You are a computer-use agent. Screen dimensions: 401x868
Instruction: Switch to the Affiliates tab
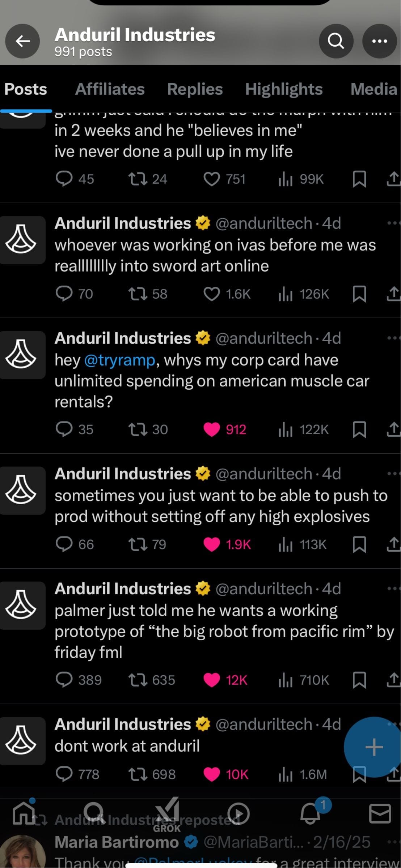click(110, 89)
